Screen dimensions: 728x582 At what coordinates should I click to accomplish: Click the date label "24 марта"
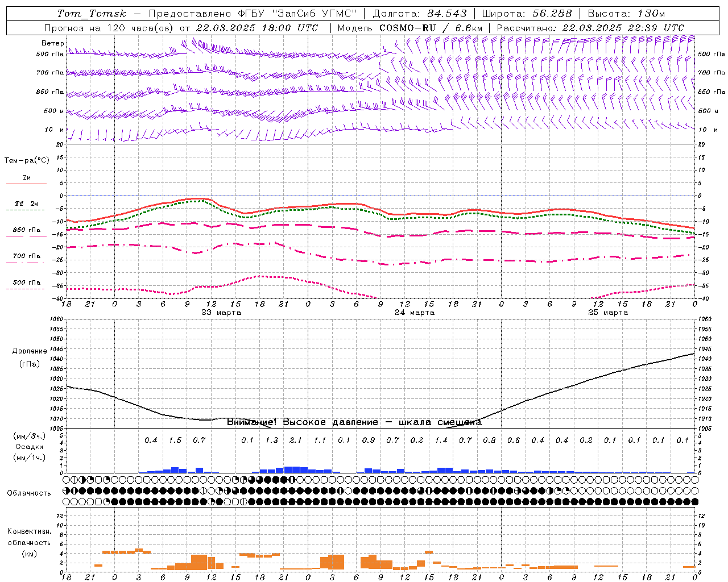click(x=415, y=313)
